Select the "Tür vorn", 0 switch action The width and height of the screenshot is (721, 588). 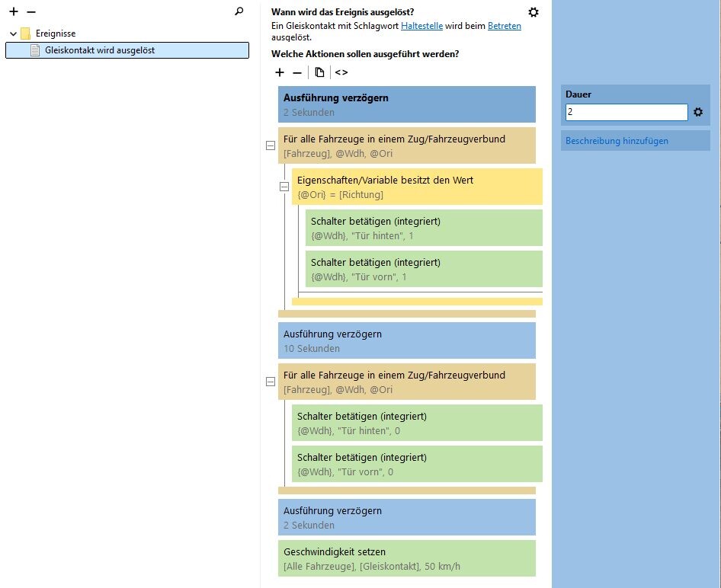(x=417, y=464)
